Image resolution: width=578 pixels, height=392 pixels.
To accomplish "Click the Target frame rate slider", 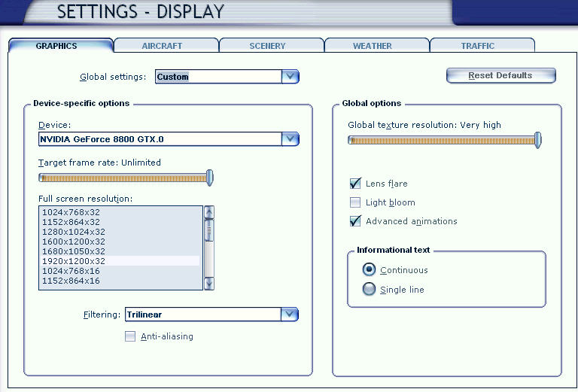I will (x=125, y=178).
